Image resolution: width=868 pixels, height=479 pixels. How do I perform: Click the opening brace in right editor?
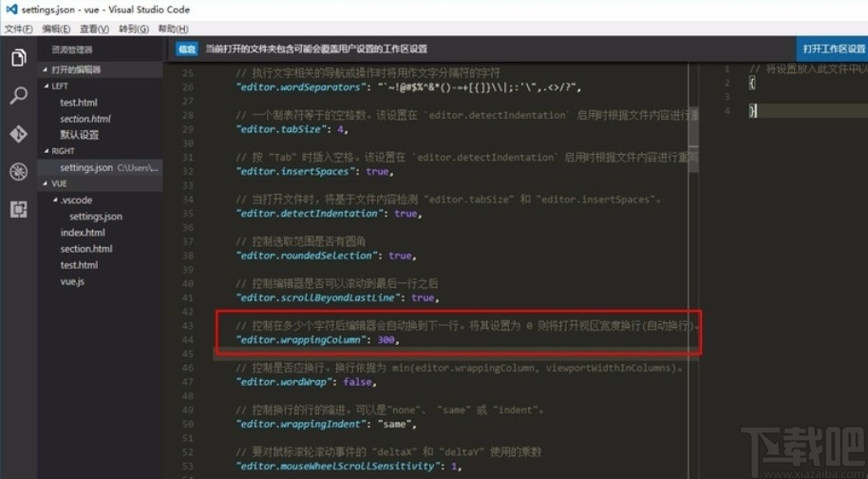[x=752, y=83]
